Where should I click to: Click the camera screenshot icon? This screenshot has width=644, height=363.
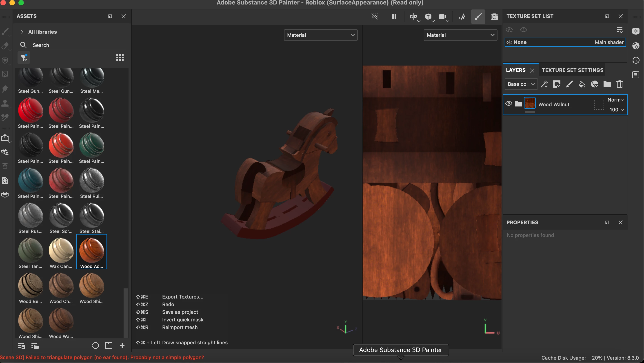(x=494, y=17)
